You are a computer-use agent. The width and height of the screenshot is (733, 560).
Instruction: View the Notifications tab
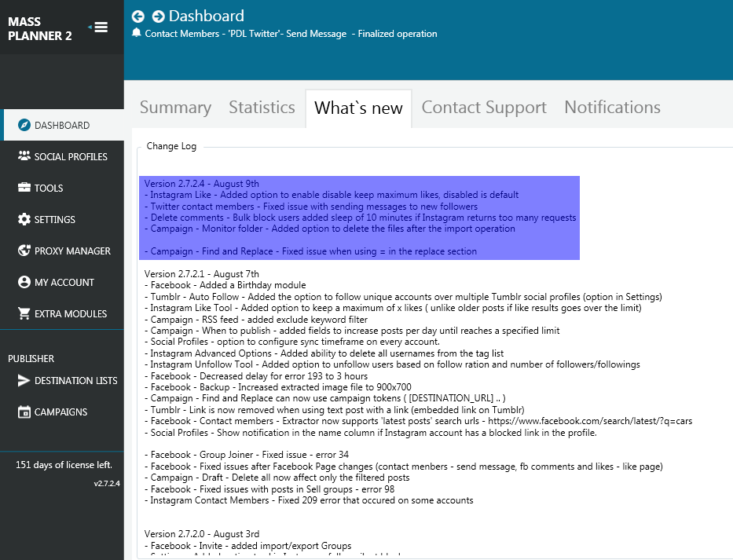pyautogui.click(x=612, y=108)
